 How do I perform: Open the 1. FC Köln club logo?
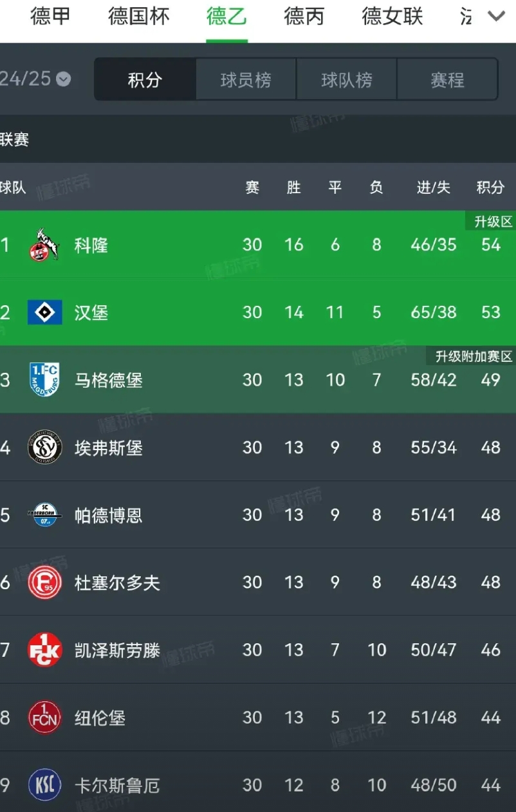pyautogui.click(x=44, y=245)
